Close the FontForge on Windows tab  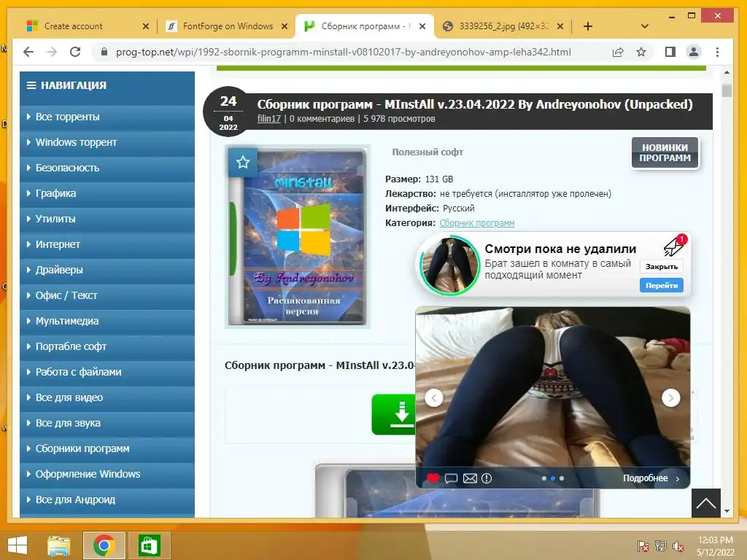coord(285,26)
